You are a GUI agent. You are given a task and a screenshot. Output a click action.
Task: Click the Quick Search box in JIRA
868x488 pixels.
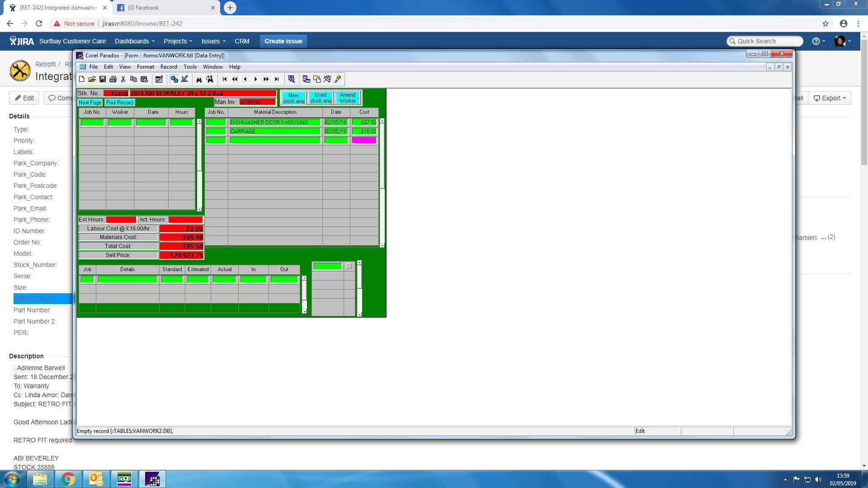click(x=765, y=41)
